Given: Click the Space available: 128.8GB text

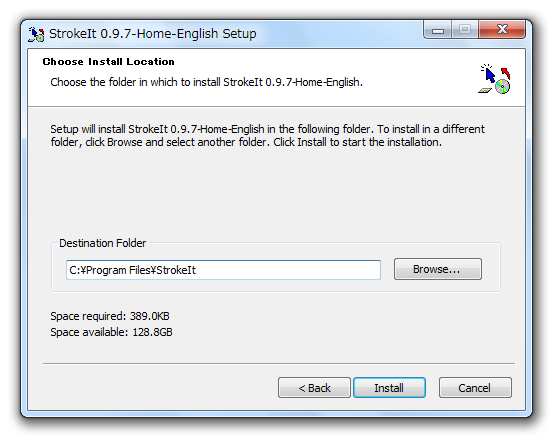Looking at the screenshot, I should pos(111,332).
